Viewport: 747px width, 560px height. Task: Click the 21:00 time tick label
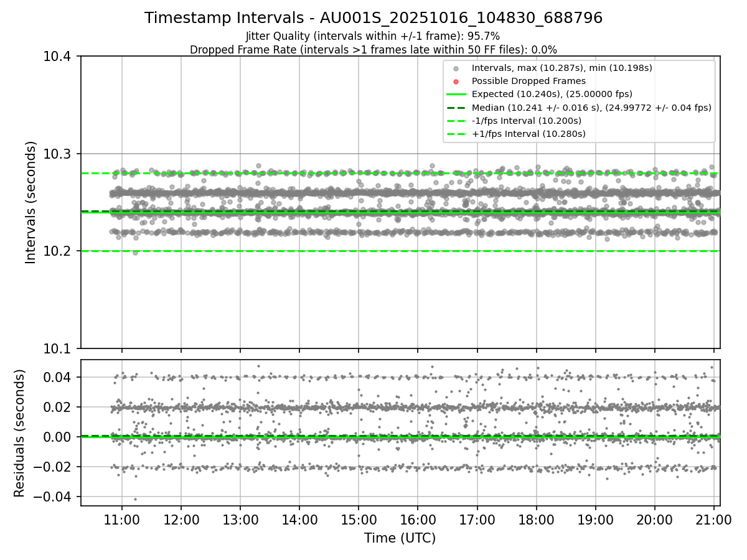713,519
